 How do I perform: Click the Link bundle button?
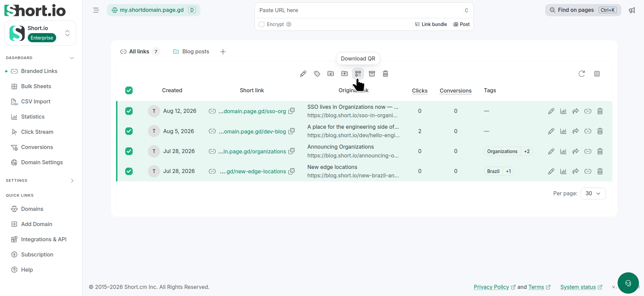(431, 24)
